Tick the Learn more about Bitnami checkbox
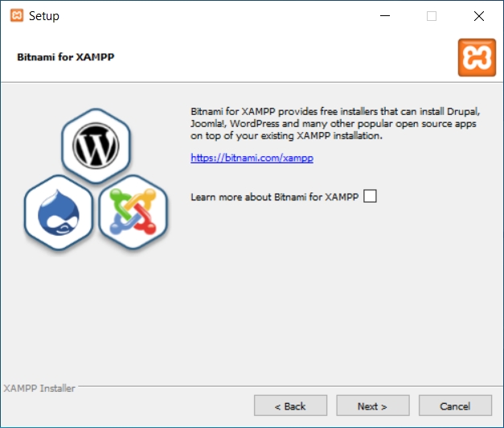The image size is (504, 428). click(370, 196)
